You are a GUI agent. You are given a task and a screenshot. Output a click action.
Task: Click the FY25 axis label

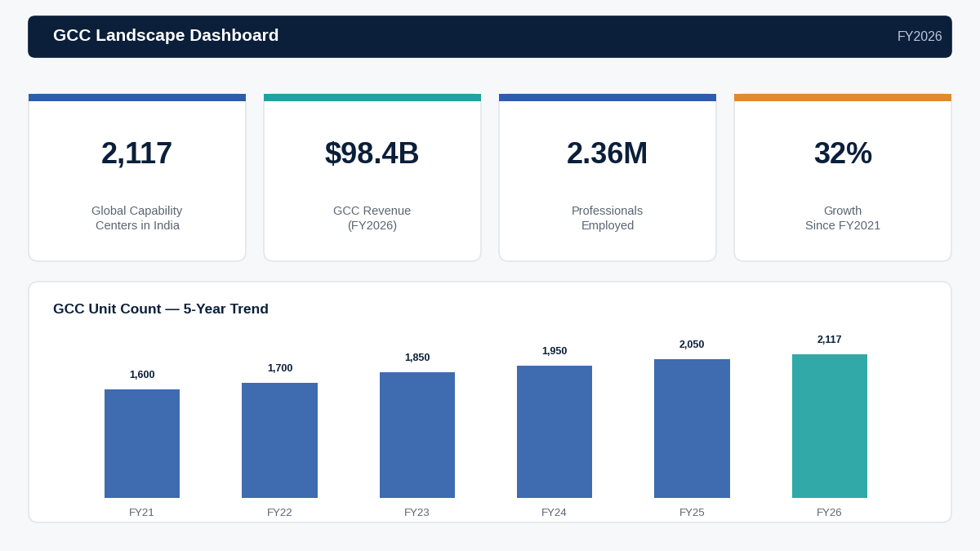692,513
